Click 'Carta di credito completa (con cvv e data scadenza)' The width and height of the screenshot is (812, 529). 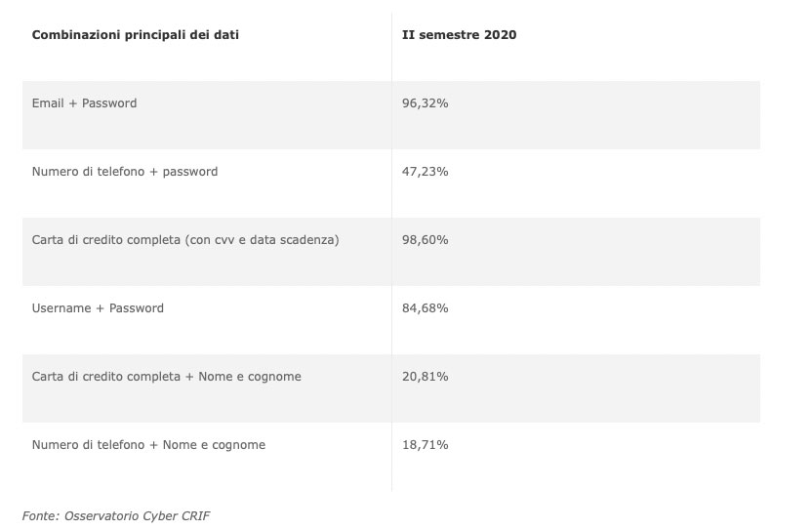pos(185,240)
